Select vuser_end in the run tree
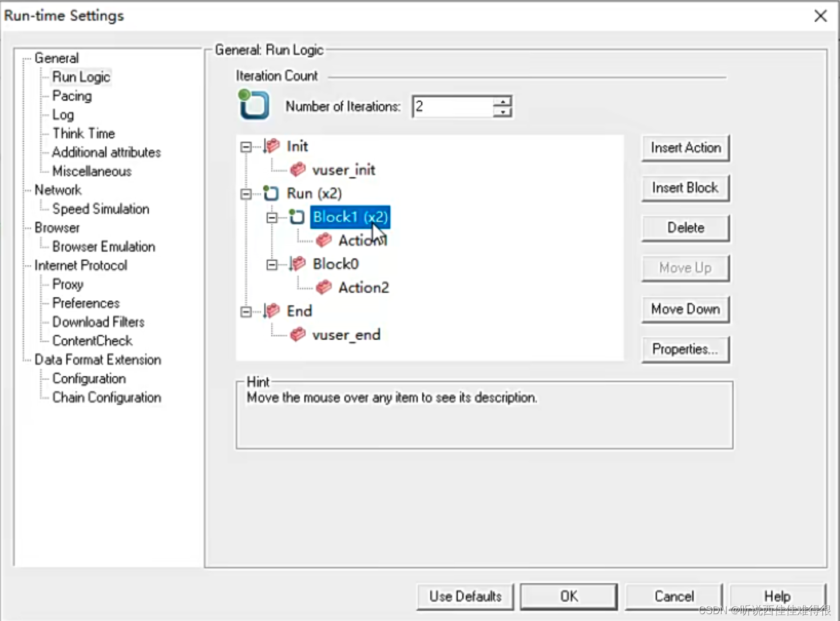 [x=346, y=335]
